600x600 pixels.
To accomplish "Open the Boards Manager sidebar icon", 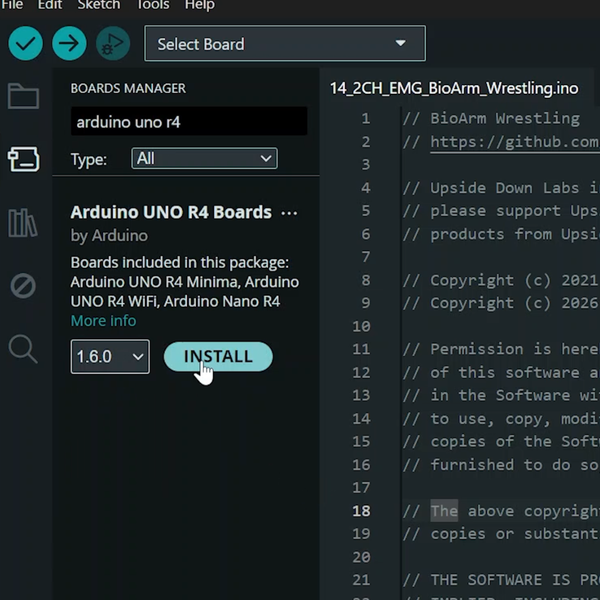I will pos(23,159).
